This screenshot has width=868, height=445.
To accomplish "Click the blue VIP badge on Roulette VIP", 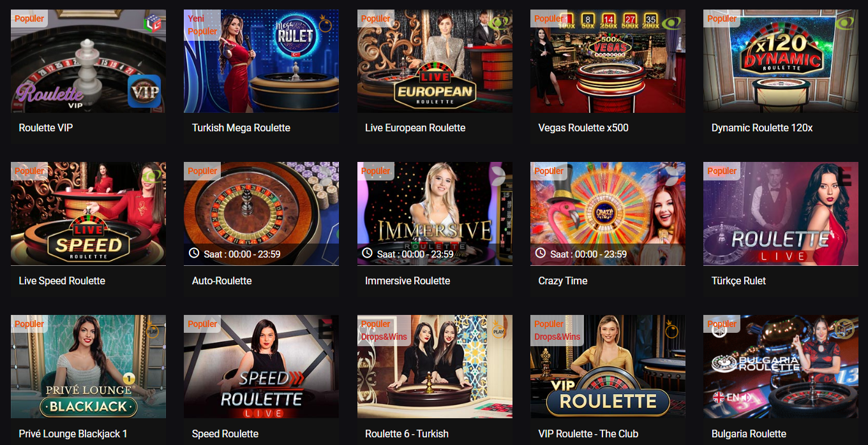I will pos(144,91).
